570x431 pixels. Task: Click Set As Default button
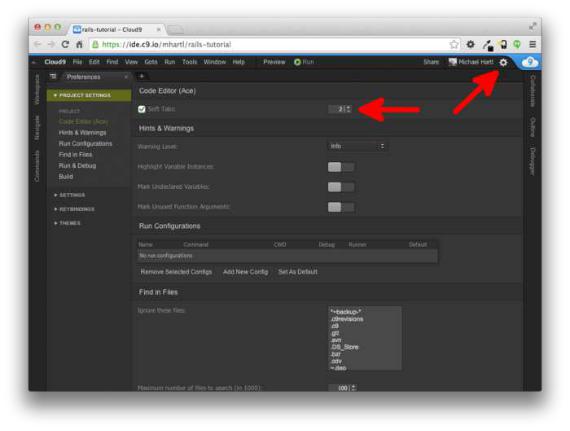pyautogui.click(x=298, y=272)
